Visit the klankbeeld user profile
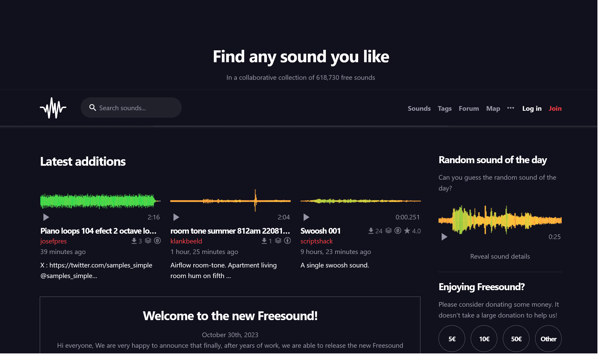Viewport: 615px width, 364px height. pos(186,241)
